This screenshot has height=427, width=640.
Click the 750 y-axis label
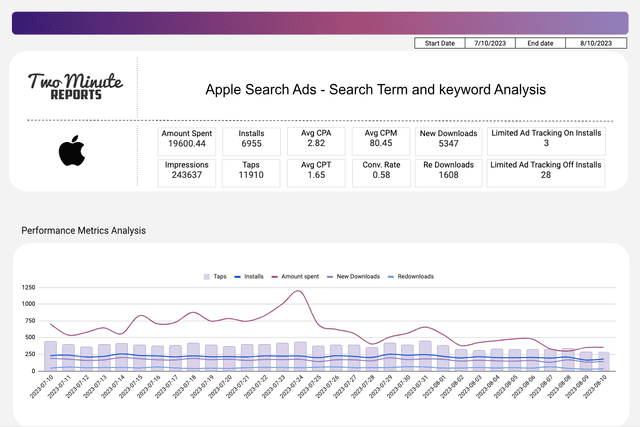(31, 321)
